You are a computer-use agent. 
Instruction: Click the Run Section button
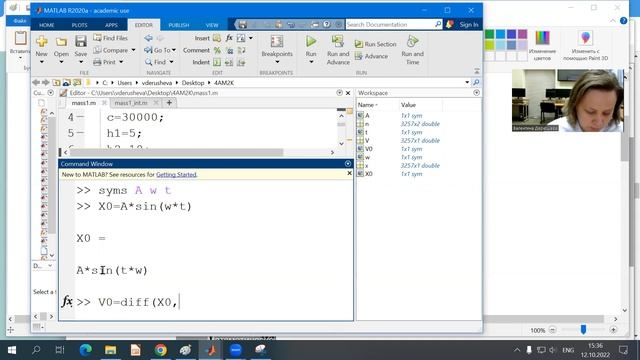coord(376,44)
